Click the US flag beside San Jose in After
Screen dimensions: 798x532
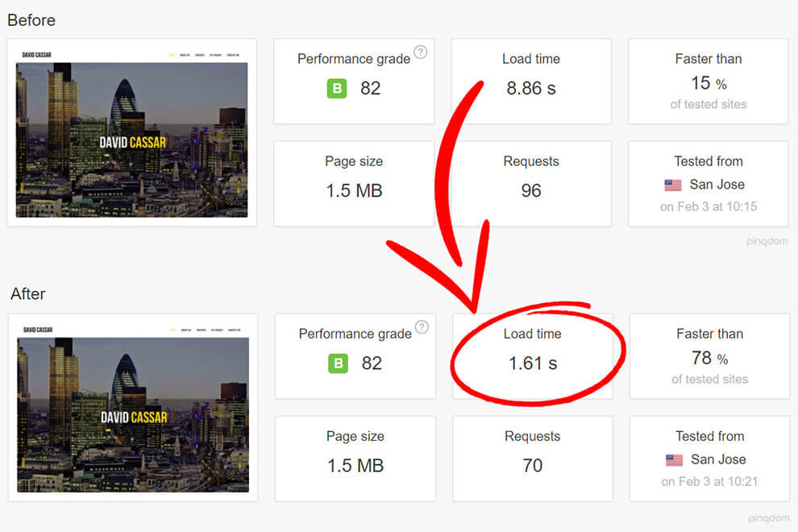point(674,460)
